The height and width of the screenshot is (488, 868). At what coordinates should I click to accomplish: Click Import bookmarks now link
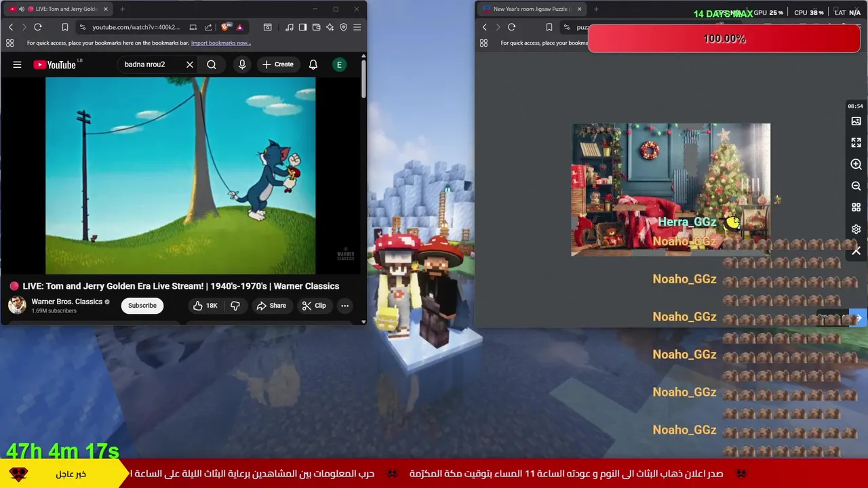[x=221, y=43]
